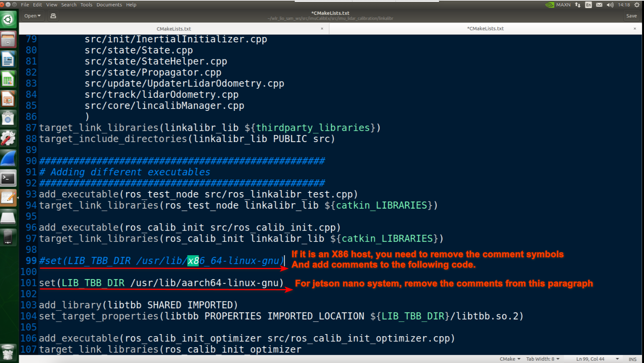
Task: Open the Trash in the dock
Action: point(8,352)
